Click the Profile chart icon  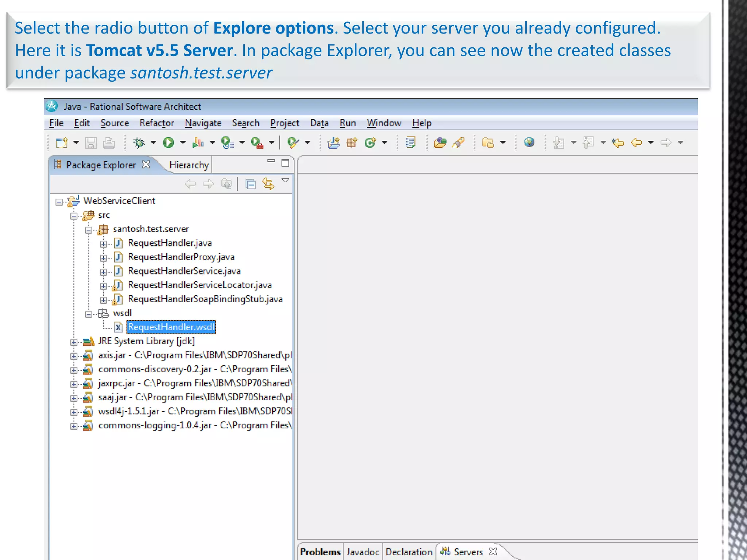(x=198, y=143)
